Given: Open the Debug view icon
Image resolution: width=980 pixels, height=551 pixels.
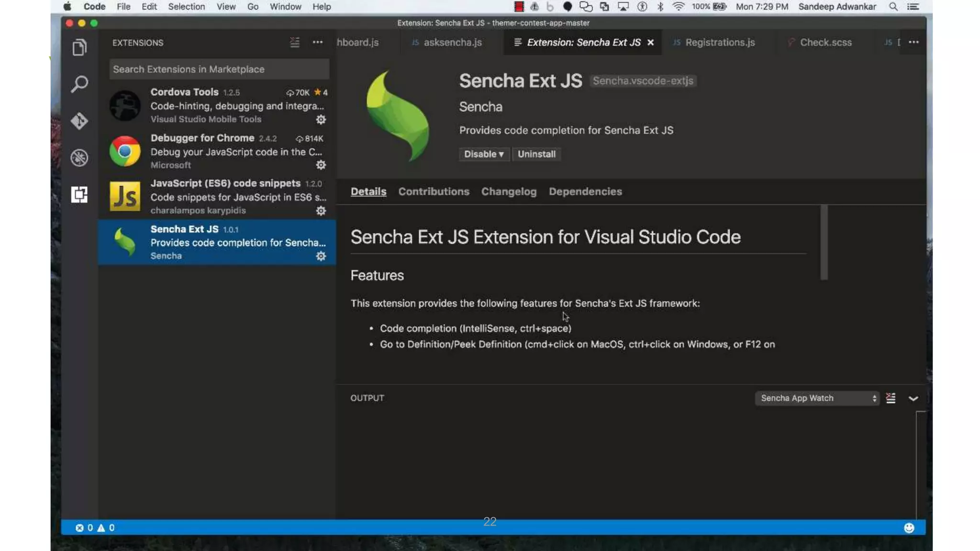Looking at the screenshot, I should pos(79,157).
